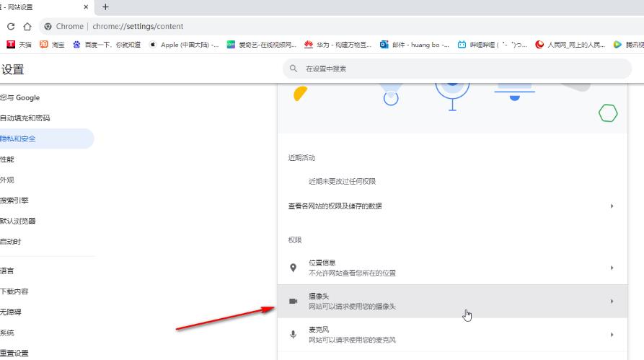Open 性能 settings section
The width and height of the screenshot is (644, 360).
(7, 159)
